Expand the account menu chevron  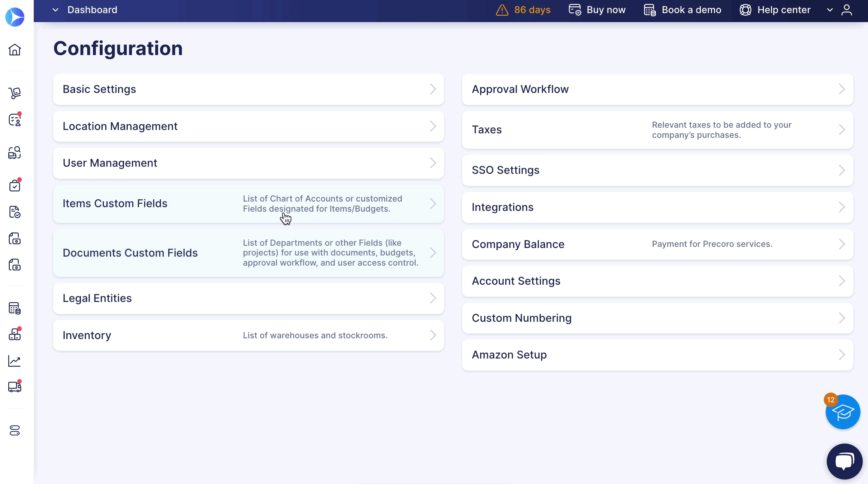830,10
